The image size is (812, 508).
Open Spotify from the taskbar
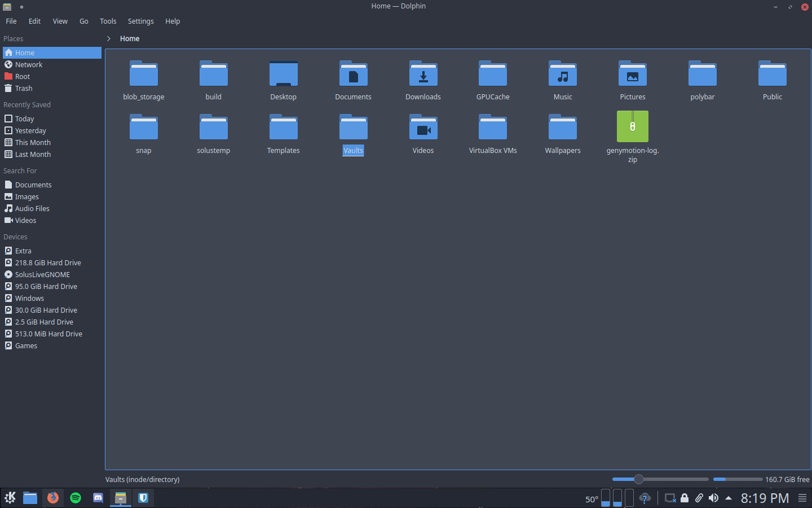[76, 498]
